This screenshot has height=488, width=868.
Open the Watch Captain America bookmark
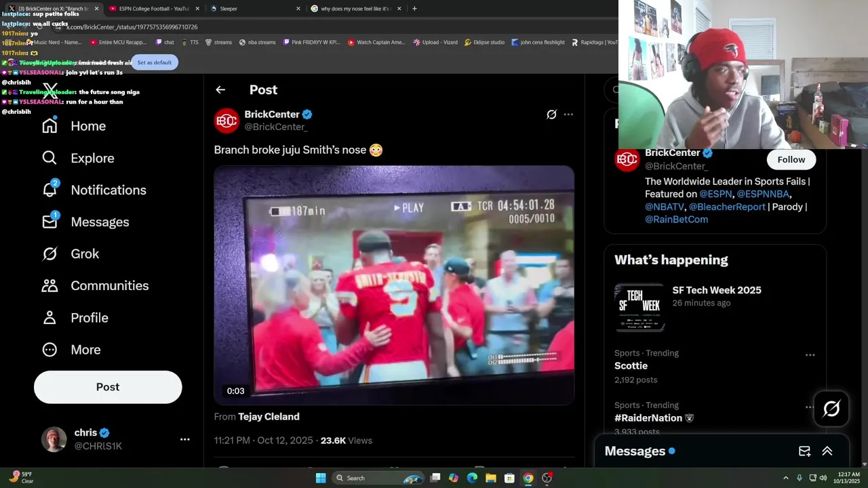pos(376,42)
